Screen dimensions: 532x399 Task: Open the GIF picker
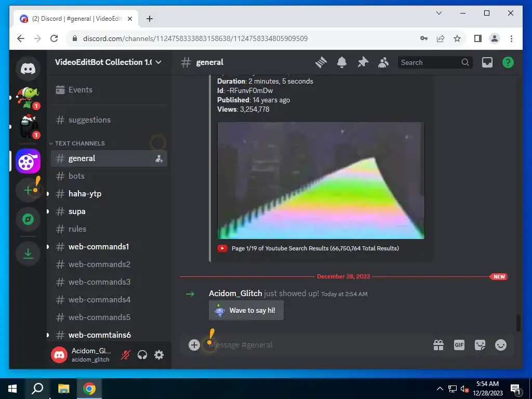pos(459,345)
